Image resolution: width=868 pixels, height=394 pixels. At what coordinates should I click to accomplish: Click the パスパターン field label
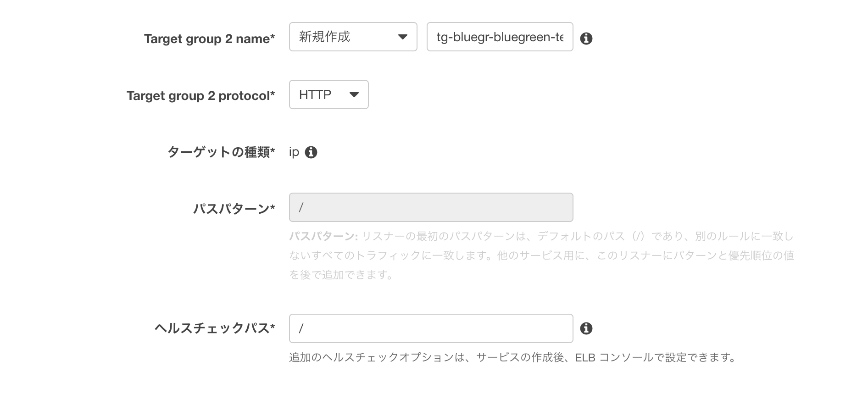click(234, 209)
